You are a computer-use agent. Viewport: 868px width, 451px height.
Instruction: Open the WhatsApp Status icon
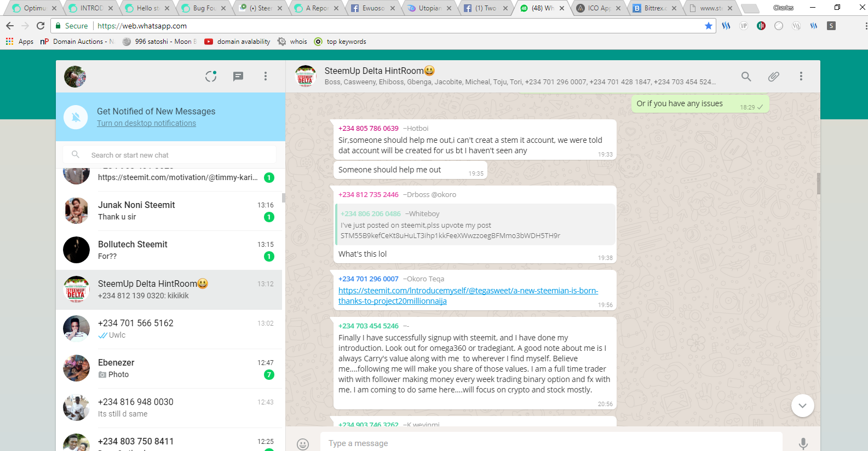(211, 77)
